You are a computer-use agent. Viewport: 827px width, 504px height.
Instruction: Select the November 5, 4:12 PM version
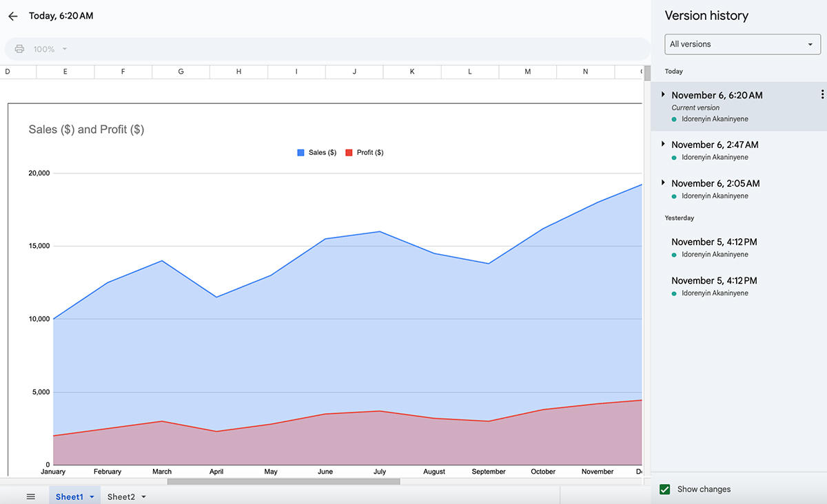[x=714, y=242]
